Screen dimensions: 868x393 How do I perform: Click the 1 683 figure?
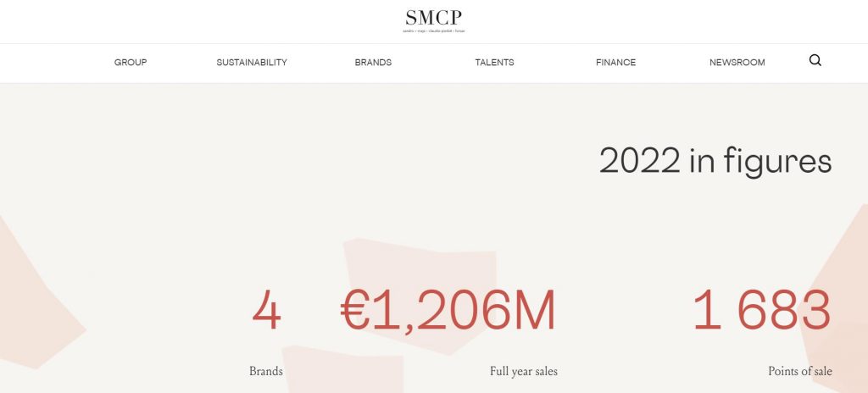pyautogui.click(x=761, y=311)
